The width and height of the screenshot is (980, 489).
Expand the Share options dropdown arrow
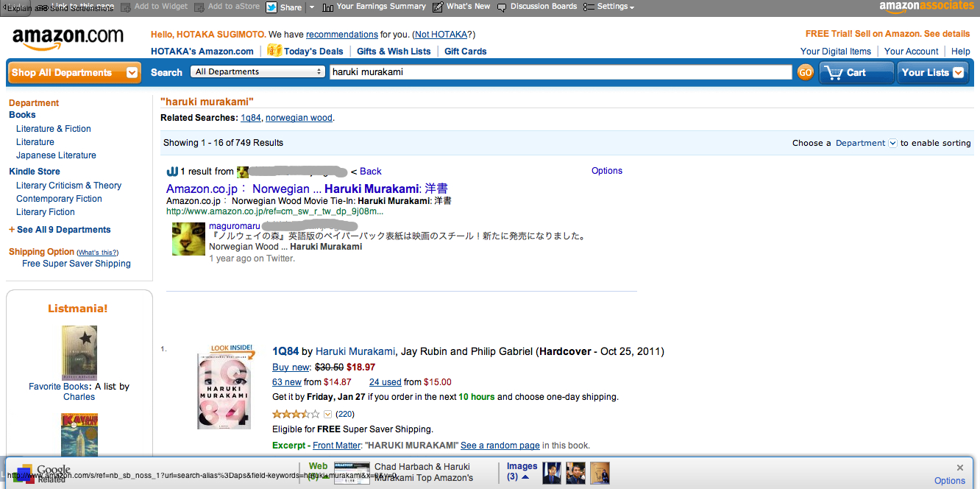tap(311, 7)
